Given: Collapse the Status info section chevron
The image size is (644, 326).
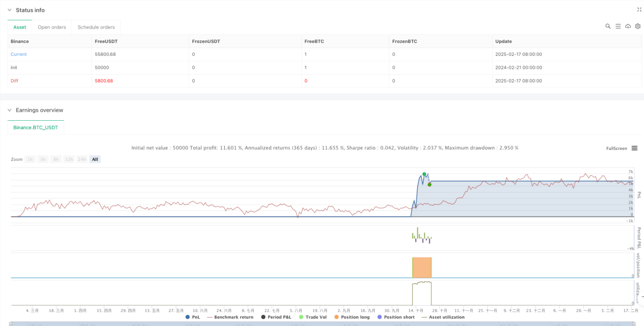Looking at the screenshot, I should pos(8,10).
